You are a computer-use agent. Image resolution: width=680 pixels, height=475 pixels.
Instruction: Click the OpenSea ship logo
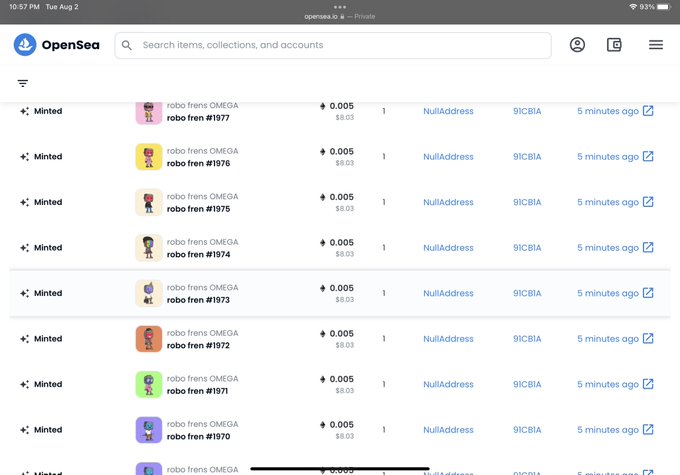pos(25,45)
